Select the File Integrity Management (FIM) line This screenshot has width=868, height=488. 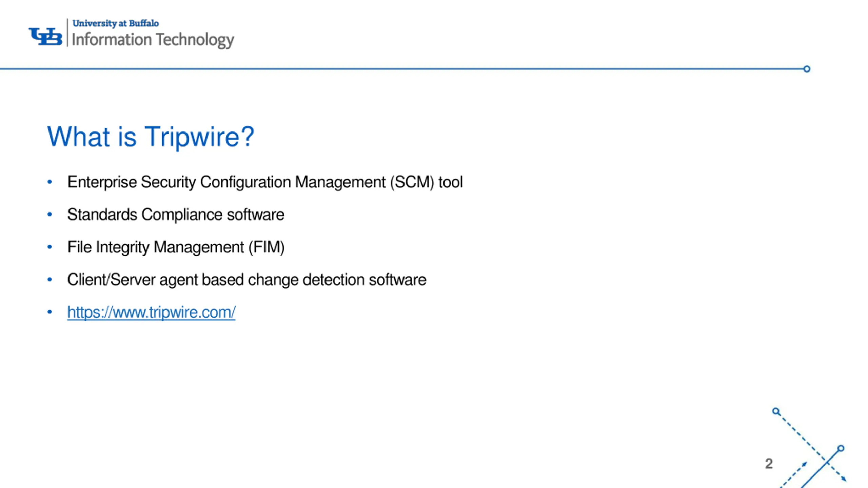[176, 247]
